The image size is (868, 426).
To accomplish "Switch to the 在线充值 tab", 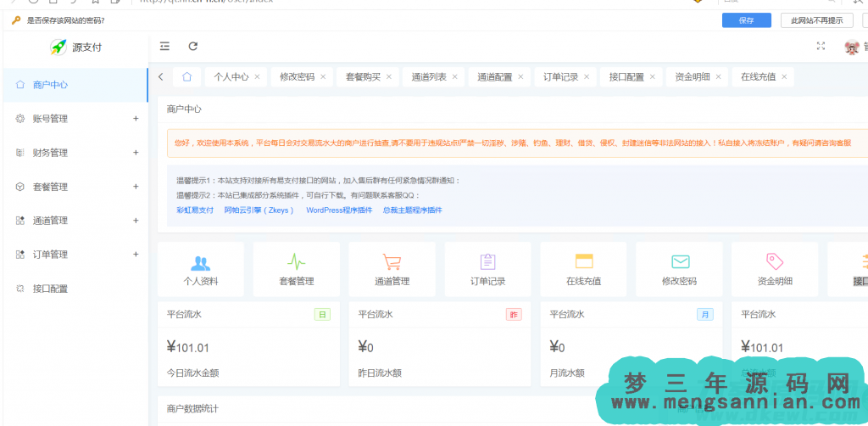I will point(759,77).
